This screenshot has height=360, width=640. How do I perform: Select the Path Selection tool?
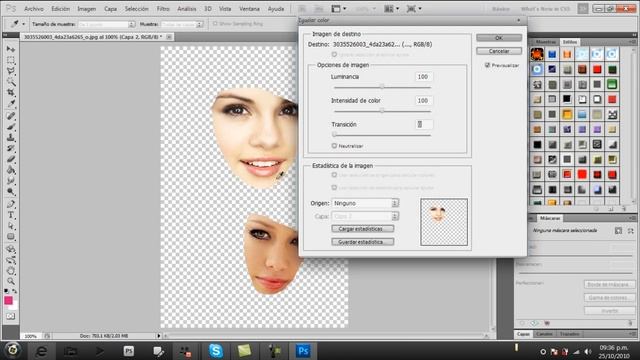click(x=11, y=226)
